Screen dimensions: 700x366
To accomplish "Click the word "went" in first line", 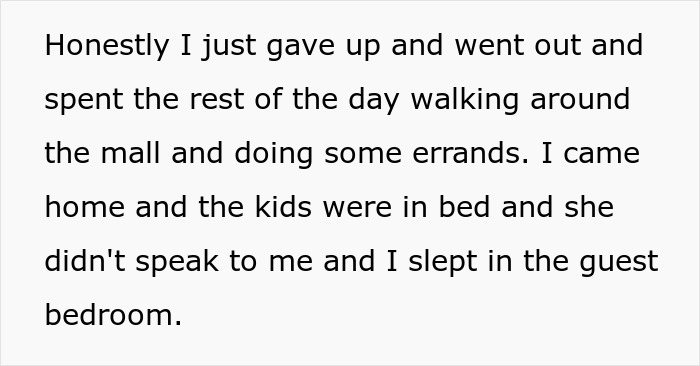I will (489, 46).
